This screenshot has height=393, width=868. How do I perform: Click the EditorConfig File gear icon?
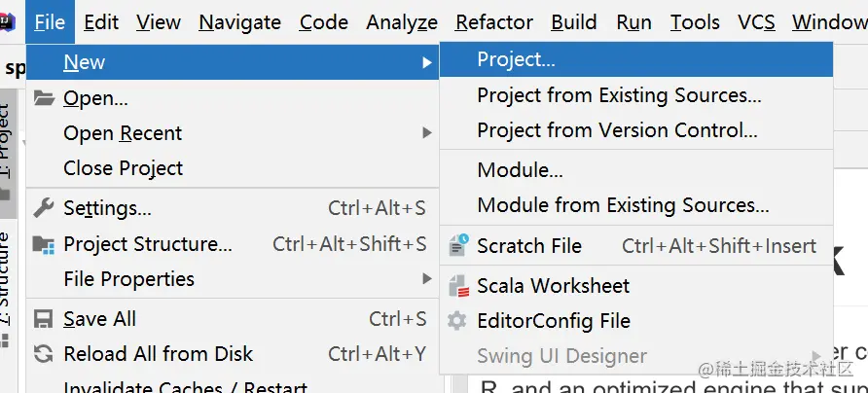point(457,321)
